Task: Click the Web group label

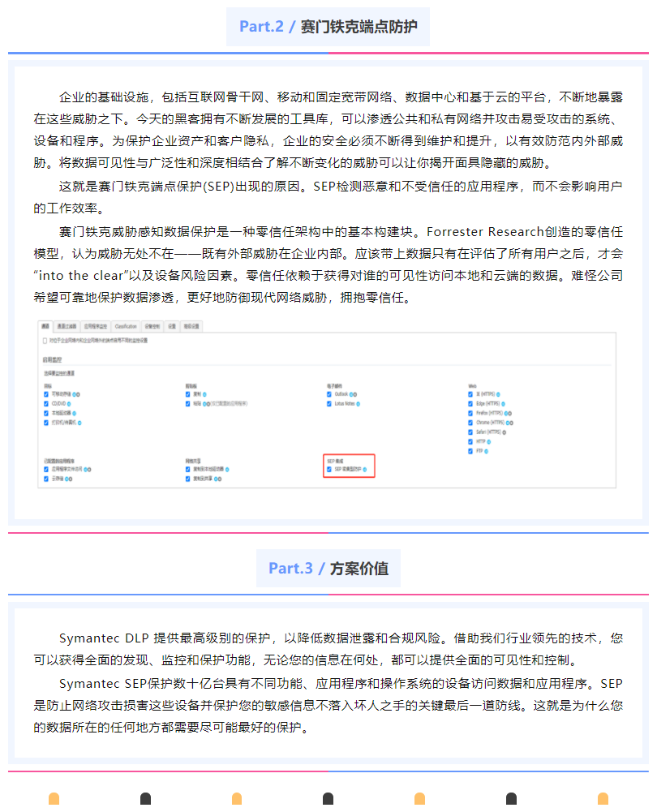Action: pos(472,386)
